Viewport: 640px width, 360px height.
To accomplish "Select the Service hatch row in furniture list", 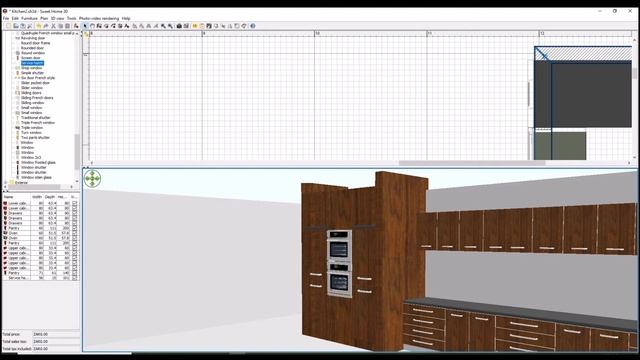I will point(40,278).
